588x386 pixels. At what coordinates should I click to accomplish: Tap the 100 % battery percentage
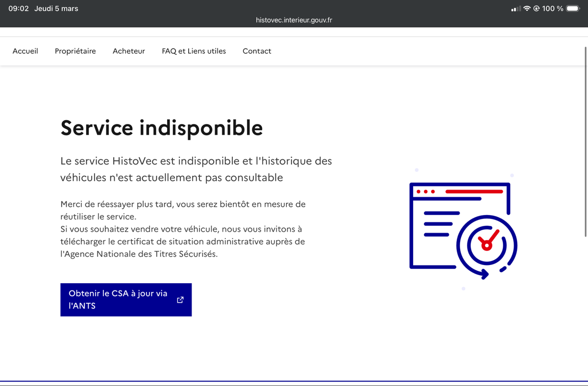tap(552, 8)
